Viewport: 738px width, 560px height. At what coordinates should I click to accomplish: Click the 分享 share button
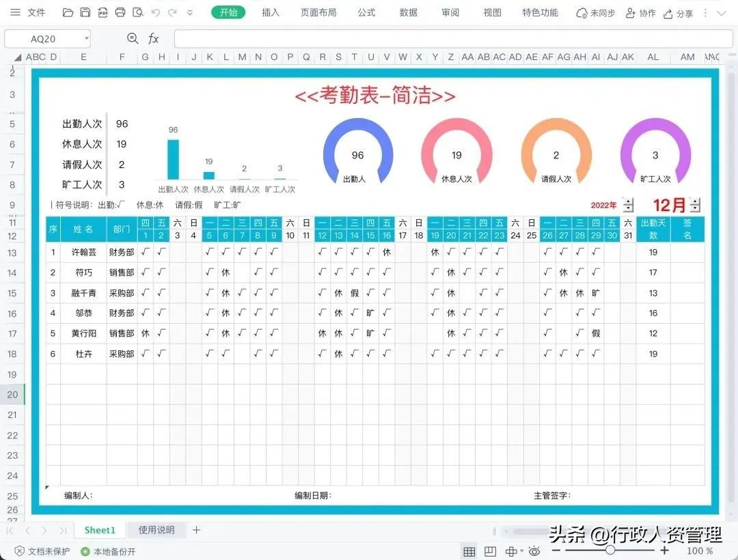click(x=679, y=12)
